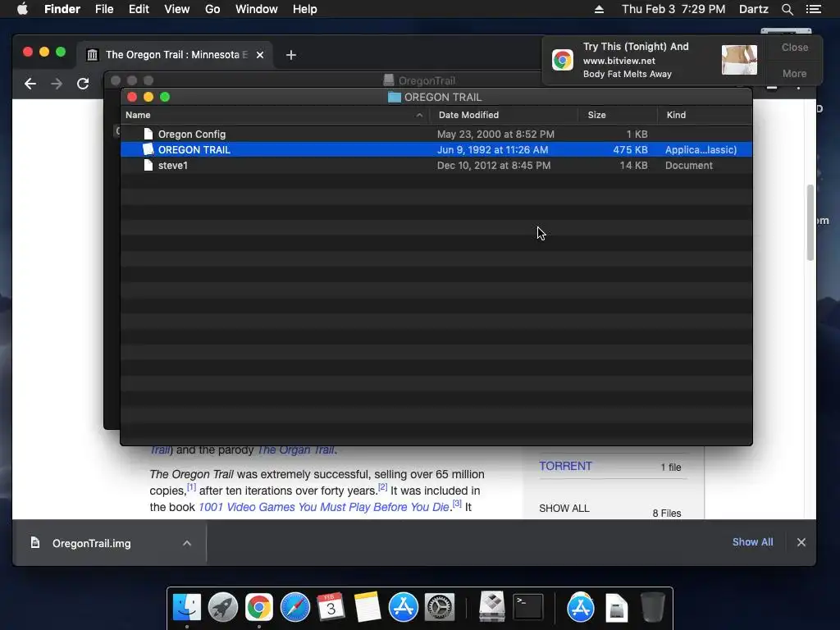This screenshot has height=630, width=840.
Task: Click the eject icon in the menu bar
Action: pos(599,9)
